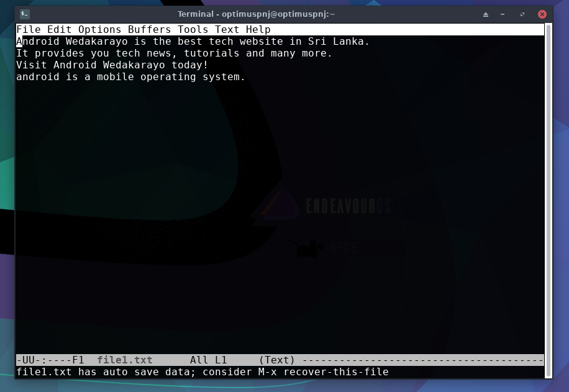Click the terminal vertical scrollbar
569x392 pixels.
coord(549,201)
